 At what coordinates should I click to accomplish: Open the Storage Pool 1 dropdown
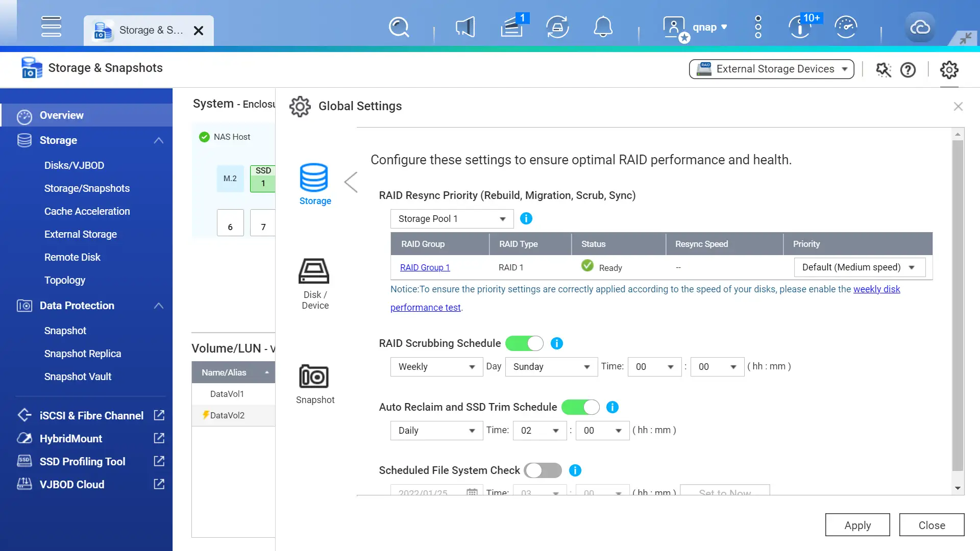(451, 218)
